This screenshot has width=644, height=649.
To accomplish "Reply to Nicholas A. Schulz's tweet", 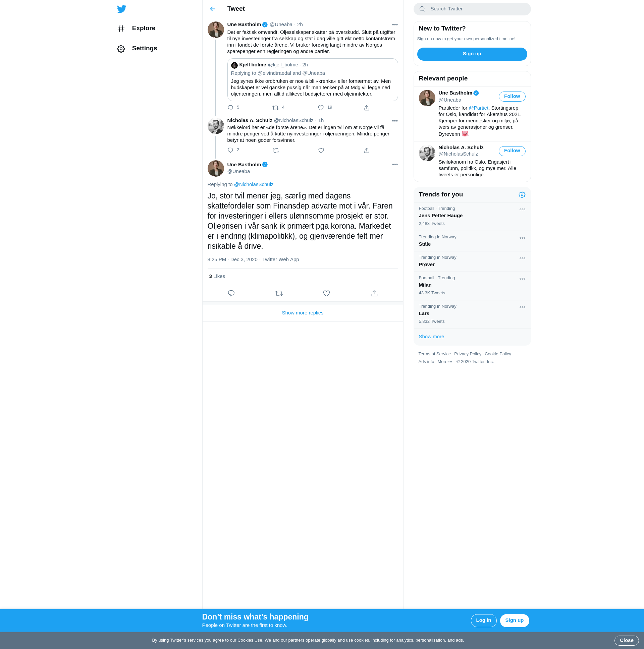I will 230,151.
